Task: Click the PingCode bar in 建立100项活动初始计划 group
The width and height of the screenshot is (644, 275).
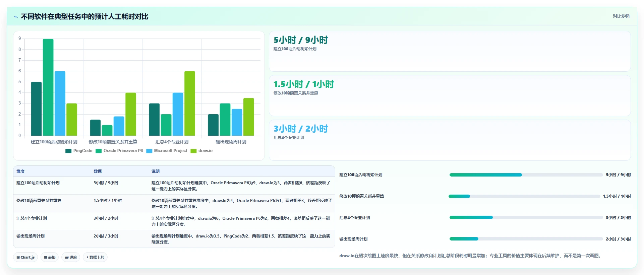Action: [36, 109]
